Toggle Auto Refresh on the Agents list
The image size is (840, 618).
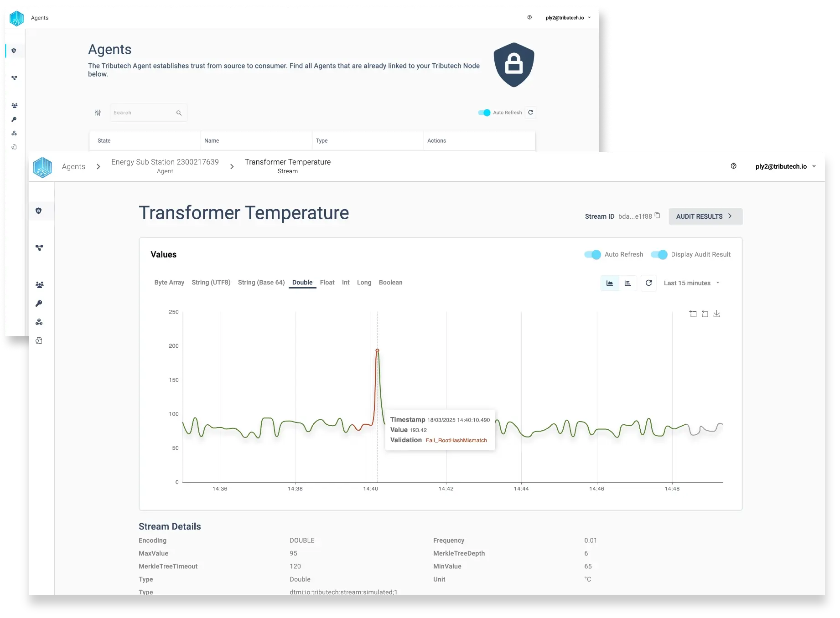[484, 113]
